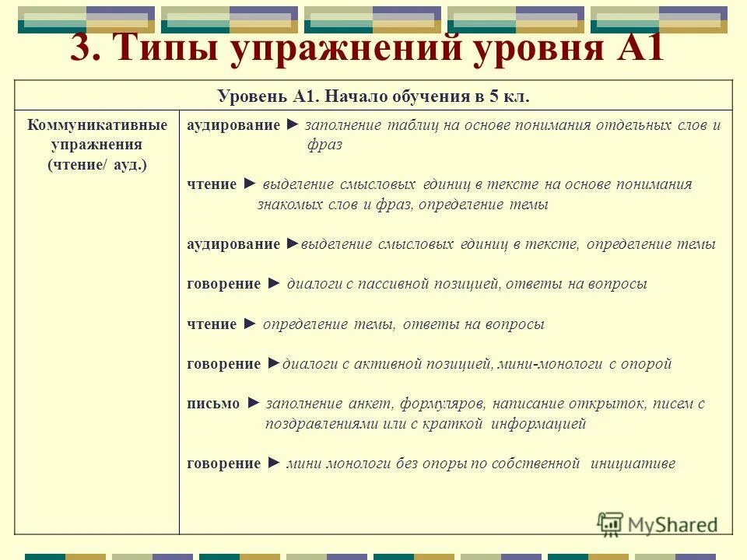Click "выделение смысловых единиц в тексте на основе понимания"
747x560 pixels.
(x=477, y=184)
